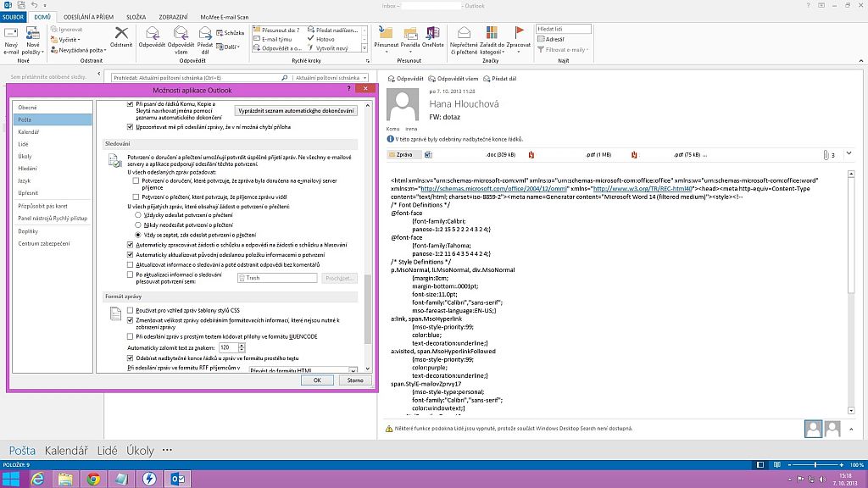868x488 pixels.
Task: Click 'Vyprázdnit seznam automatického dokončování' button
Action: [x=296, y=111]
